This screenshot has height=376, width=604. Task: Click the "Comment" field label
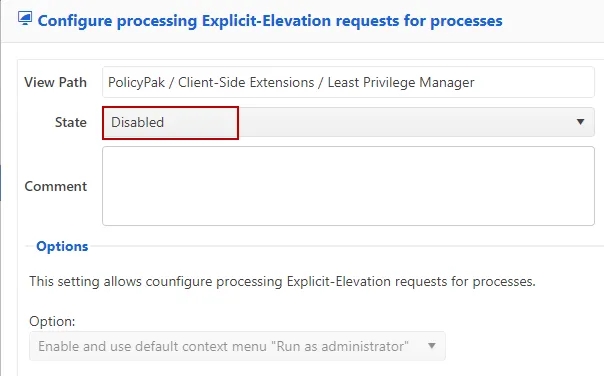56,186
